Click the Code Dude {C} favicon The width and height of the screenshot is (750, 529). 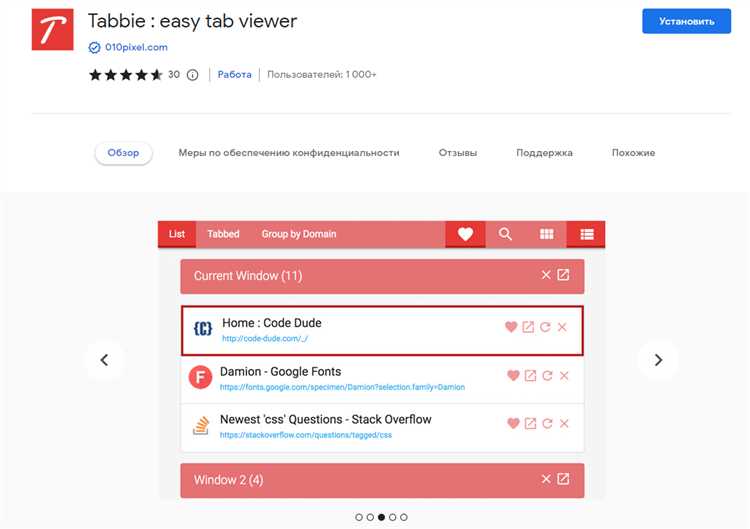coord(203,329)
